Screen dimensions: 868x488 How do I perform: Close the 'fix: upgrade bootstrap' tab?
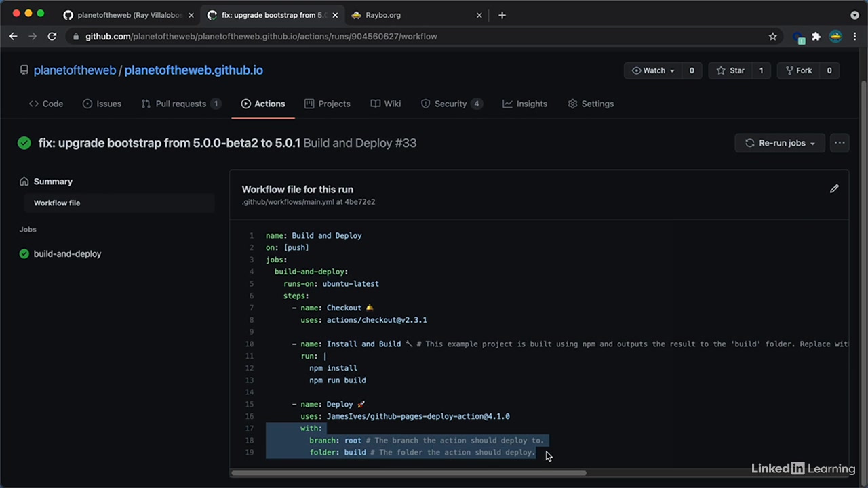[335, 15]
